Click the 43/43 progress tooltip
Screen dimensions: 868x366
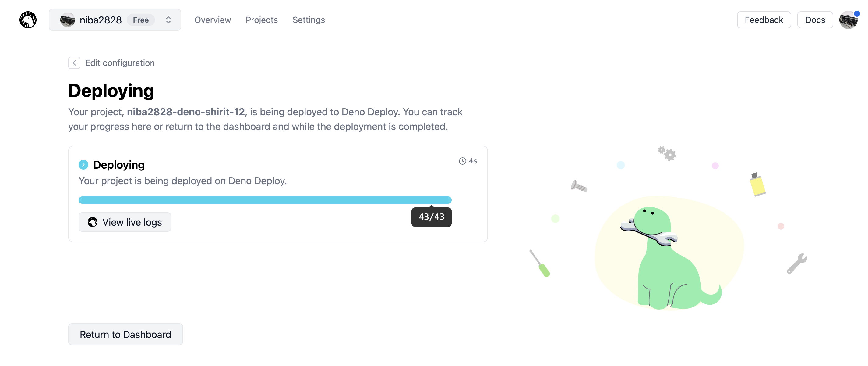tap(431, 217)
